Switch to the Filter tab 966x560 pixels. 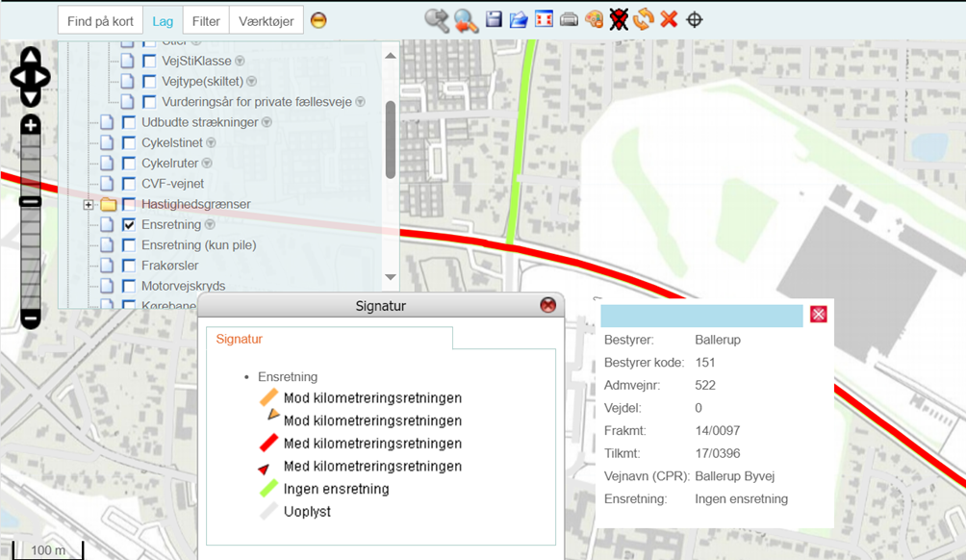click(206, 21)
